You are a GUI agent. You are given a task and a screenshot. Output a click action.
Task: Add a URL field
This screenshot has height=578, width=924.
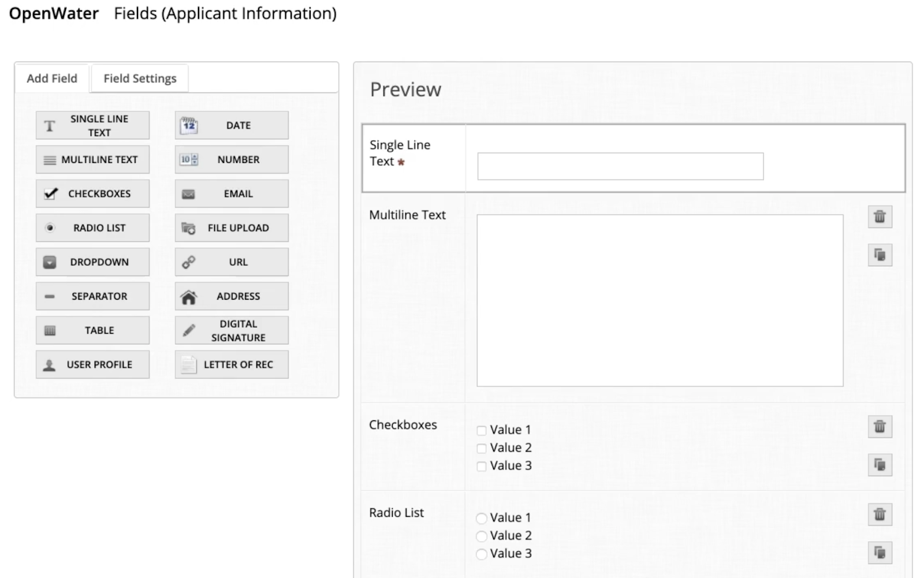click(230, 262)
